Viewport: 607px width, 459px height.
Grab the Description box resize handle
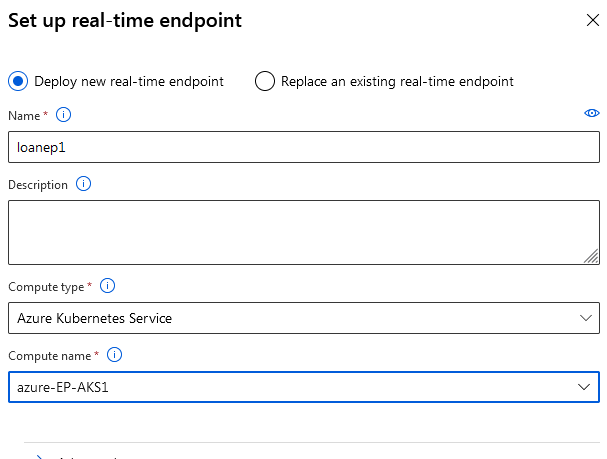tap(591, 256)
